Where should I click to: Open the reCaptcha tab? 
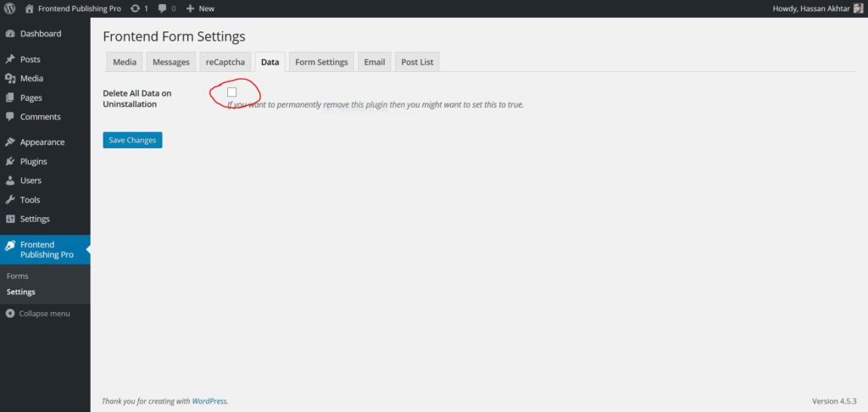pos(225,62)
